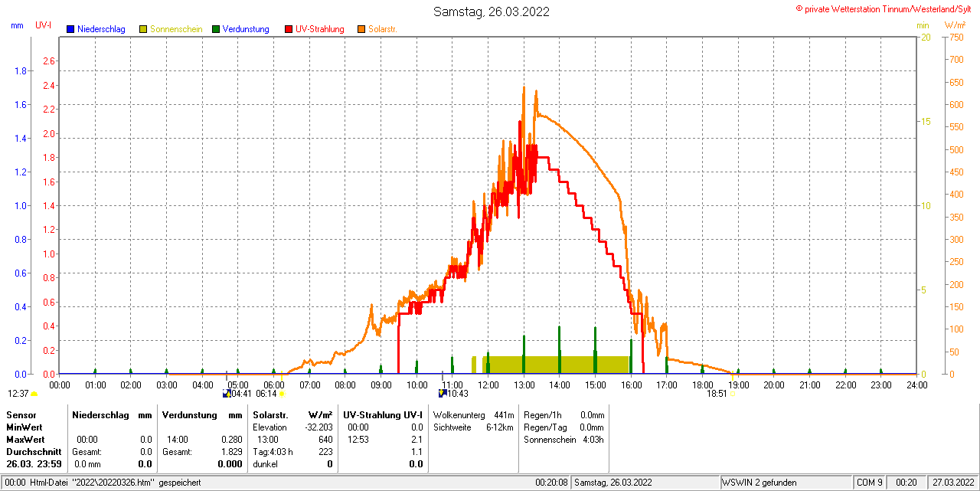Click the Solarstr. average value 223
The image size is (980, 491).
325,452
